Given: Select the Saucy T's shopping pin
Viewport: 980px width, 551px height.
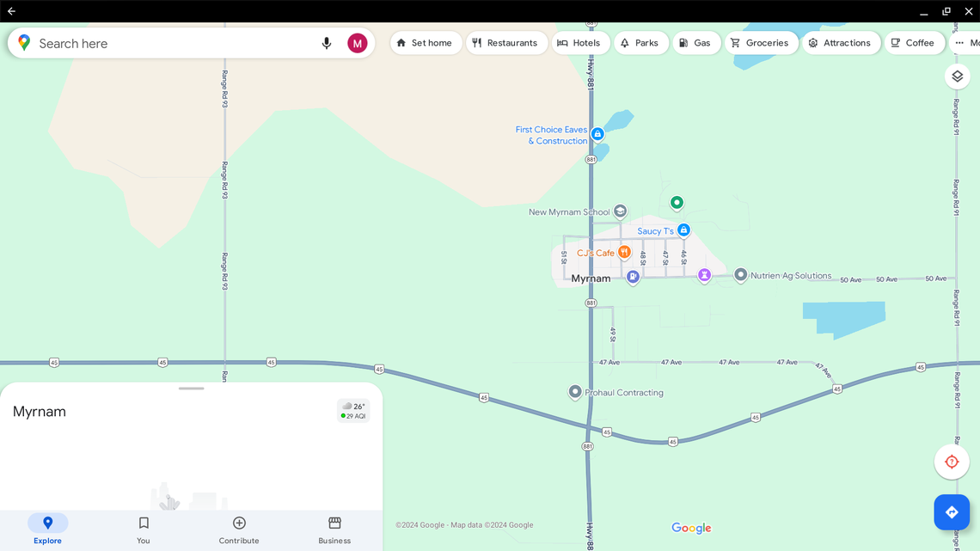Looking at the screenshot, I should [683, 230].
